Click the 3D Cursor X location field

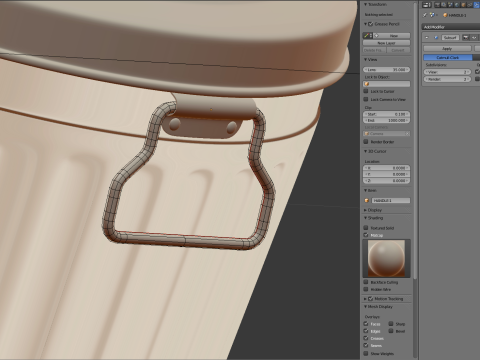point(387,168)
